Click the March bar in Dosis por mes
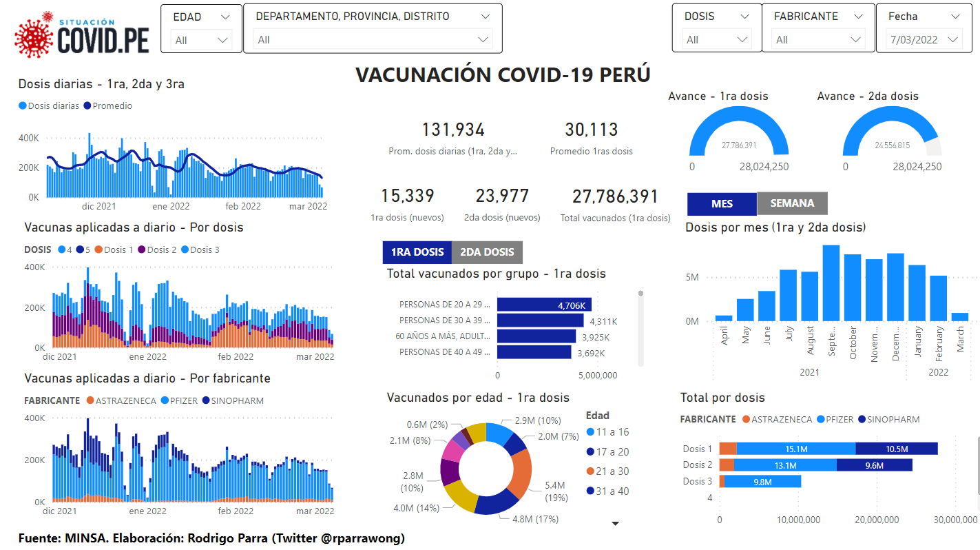Viewport: 980px width, 550px height. [x=960, y=317]
